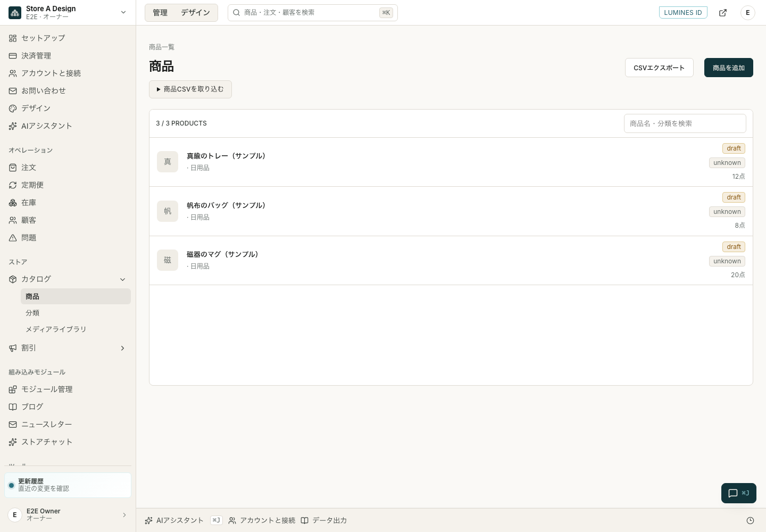Switch to the 管理 tab
766x532 pixels.
[160, 13]
